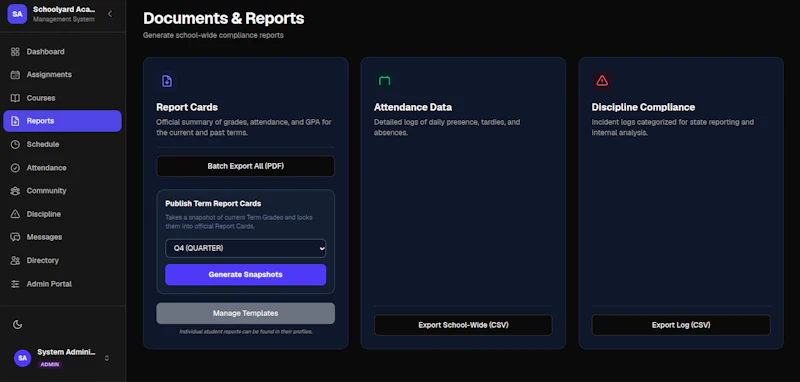Click the Community people icon
The image size is (800, 382).
tap(15, 191)
